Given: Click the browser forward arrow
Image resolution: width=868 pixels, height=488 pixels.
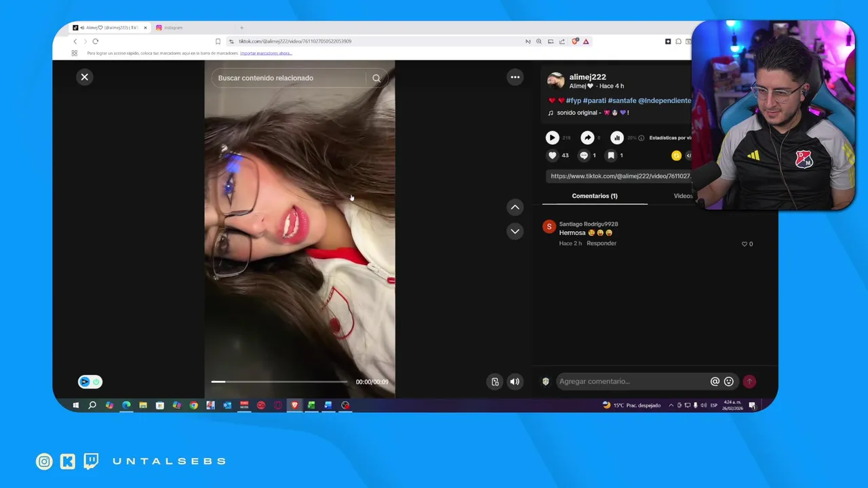Looking at the screenshot, I should click(85, 41).
